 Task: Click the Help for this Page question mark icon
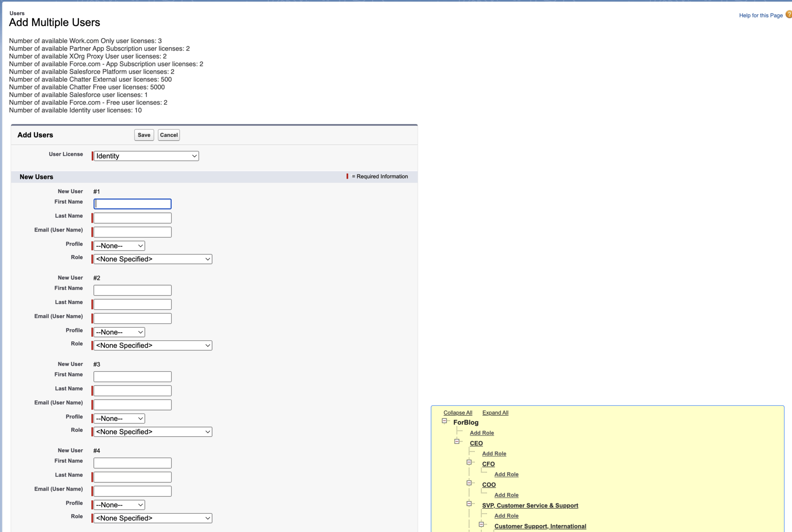click(789, 14)
